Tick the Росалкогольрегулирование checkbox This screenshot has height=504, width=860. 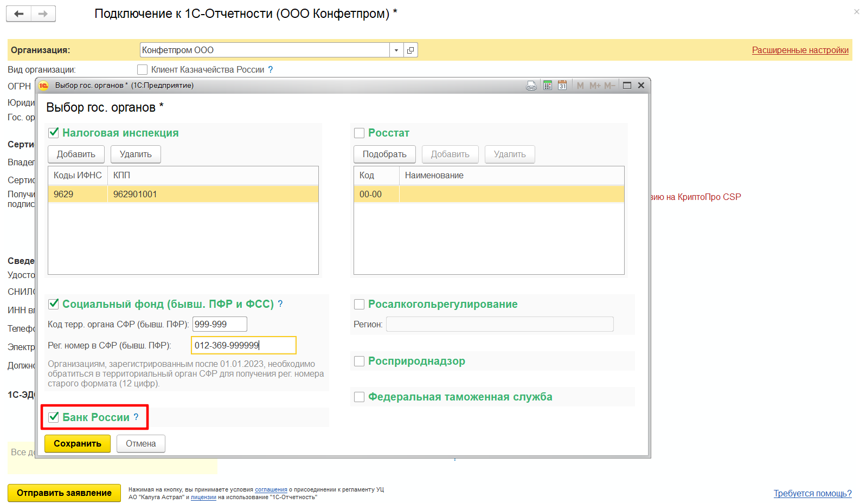(359, 304)
